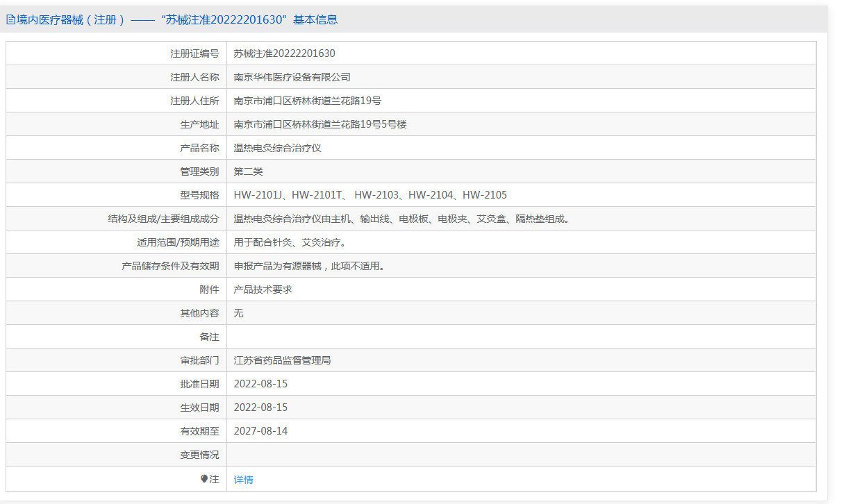This screenshot has width=855, height=504.
Task: Select registrant name 南京华伟医疗设备有限公司
Action: pyautogui.click(x=292, y=77)
